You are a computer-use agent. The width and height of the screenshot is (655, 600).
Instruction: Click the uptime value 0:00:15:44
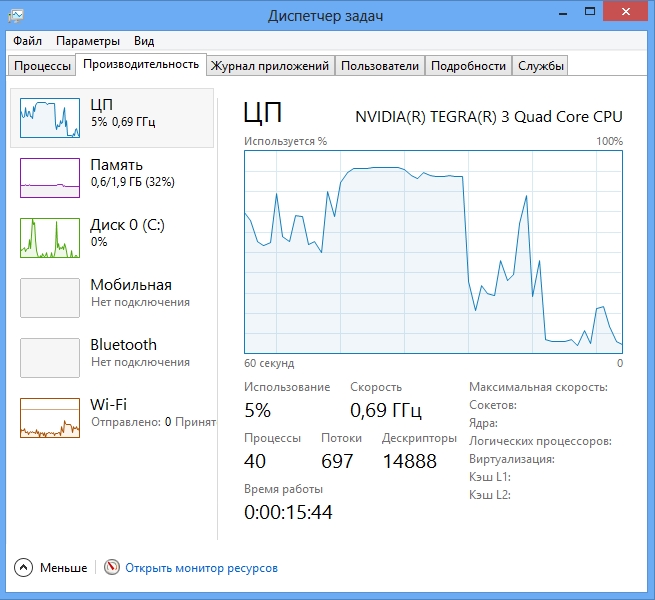coord(288,512)
